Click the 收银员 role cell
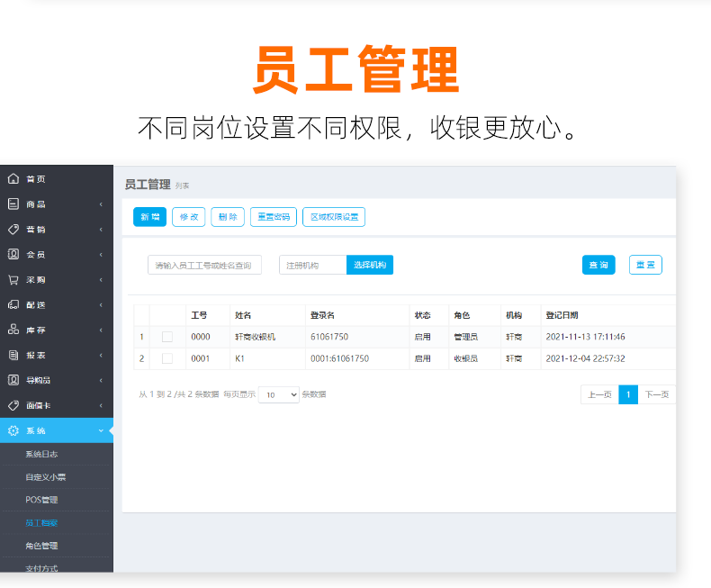Viewport: 711px width, 588px height. pos(465,358)
